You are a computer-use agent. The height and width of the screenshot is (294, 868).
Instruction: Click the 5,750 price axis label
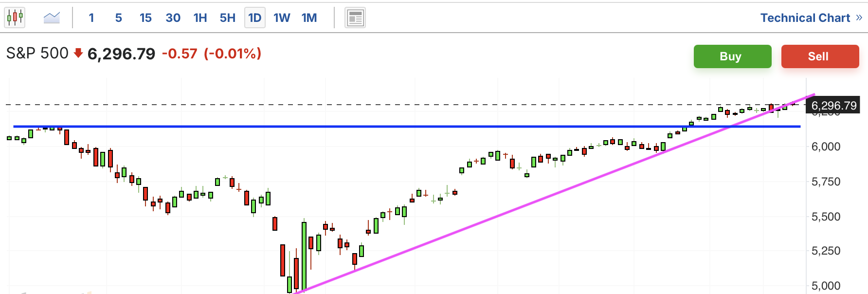[x=826, y=182]
